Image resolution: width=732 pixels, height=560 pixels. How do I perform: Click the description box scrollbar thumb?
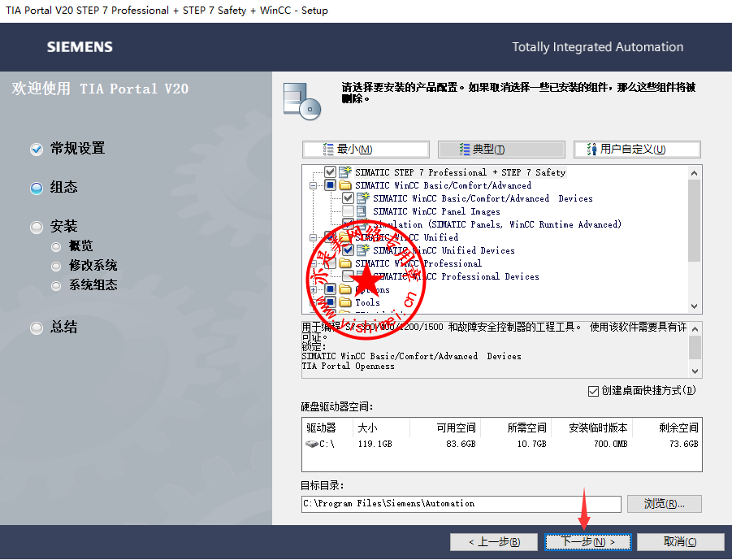click(695, 348)
